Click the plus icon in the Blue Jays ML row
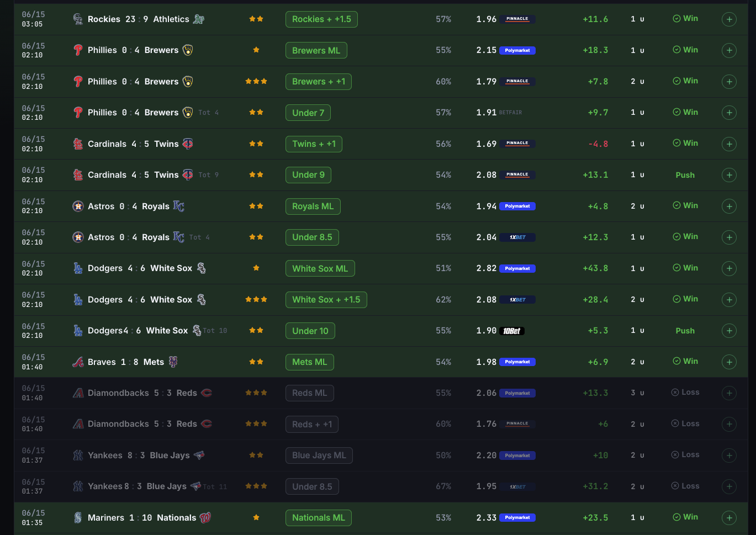The height and width of the screenshot is (535, 756). point(729,455)
